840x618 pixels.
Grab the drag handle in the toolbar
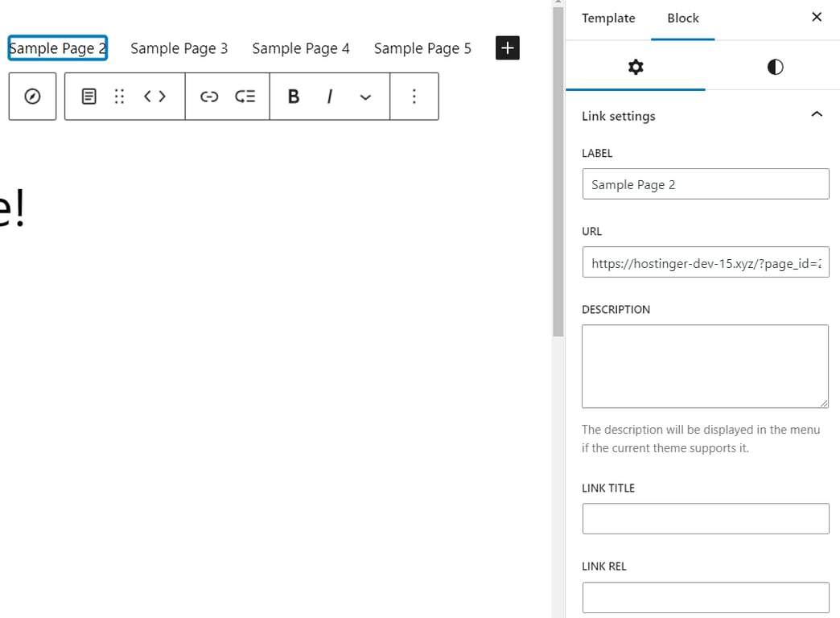pyautogui.click(x=119, y=97)
